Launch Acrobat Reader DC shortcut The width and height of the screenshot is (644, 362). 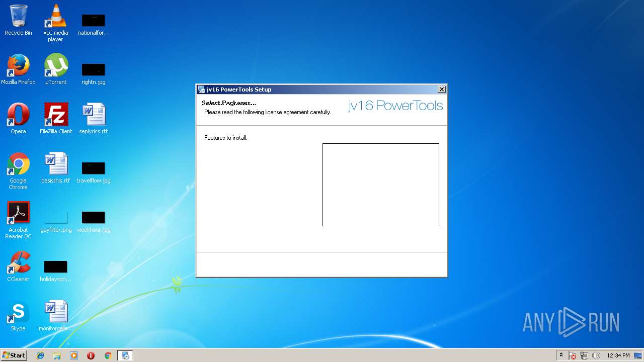coord(18,220)
